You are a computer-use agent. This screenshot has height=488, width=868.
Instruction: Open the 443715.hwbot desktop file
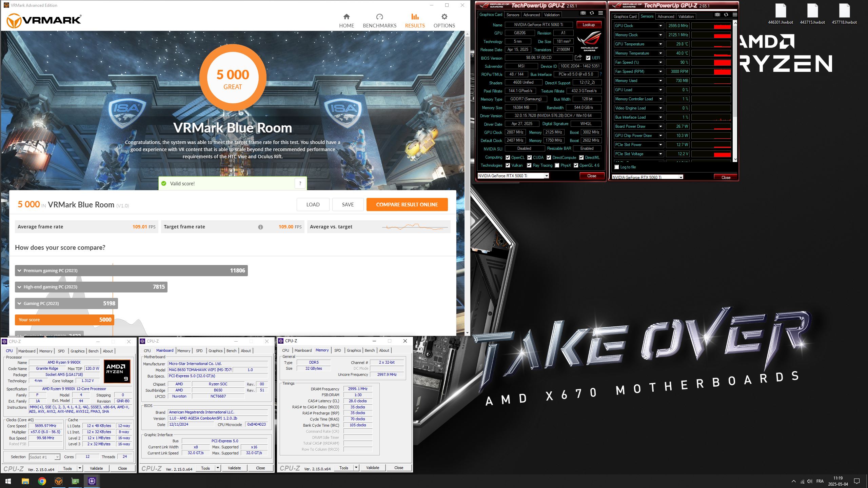[x=812, y=14]
